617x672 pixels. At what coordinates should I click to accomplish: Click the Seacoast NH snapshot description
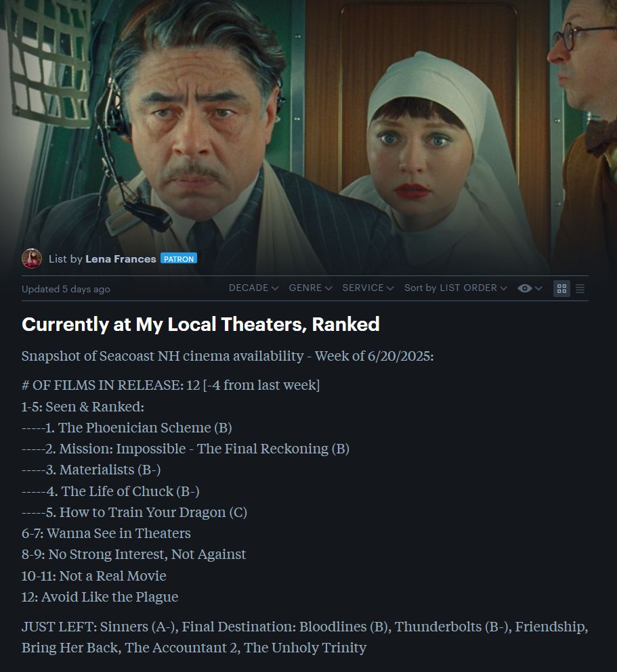228,356
